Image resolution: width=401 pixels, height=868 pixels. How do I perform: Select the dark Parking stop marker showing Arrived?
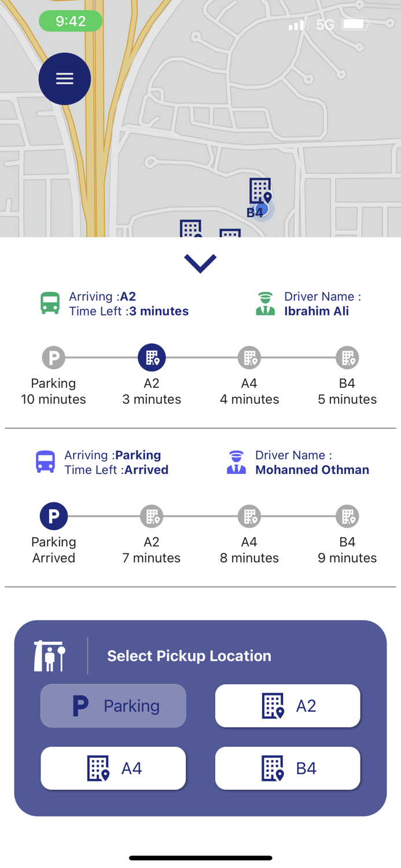pyautogui.click(x=53, y=516)
